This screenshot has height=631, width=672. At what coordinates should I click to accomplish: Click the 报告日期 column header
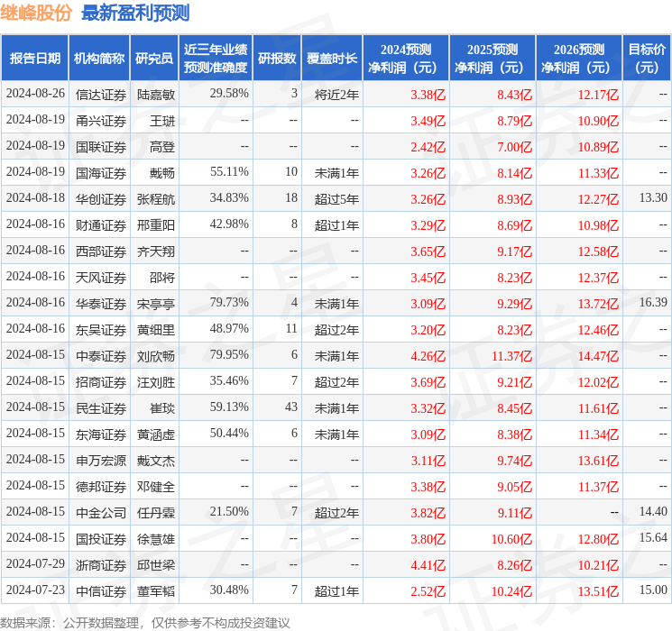click(34, 59)
